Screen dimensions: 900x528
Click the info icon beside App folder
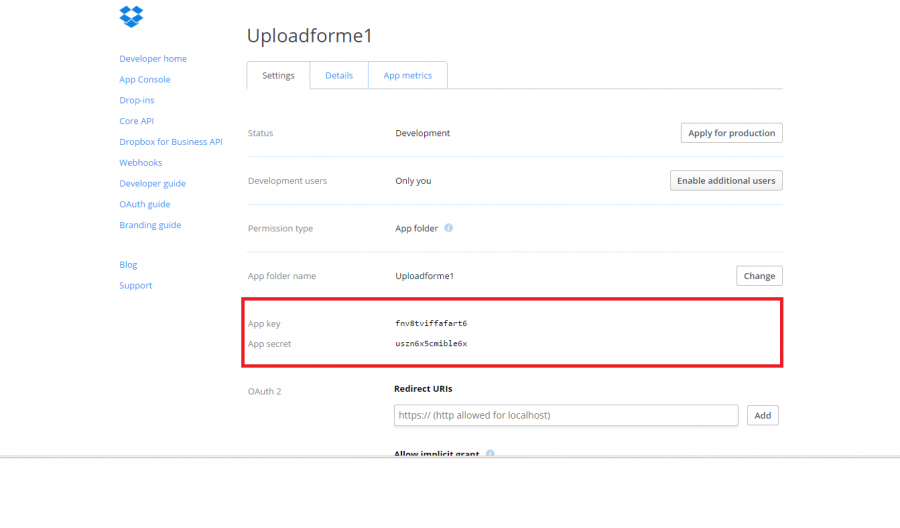tap(448, 228)
